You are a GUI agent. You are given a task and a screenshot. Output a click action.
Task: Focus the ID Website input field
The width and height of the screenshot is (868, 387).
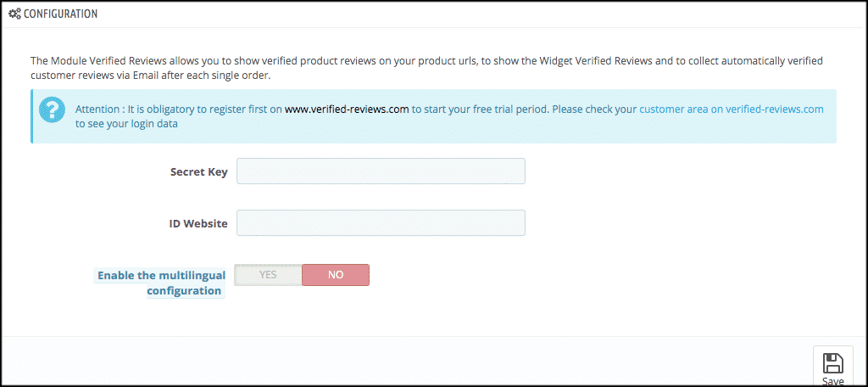tap(381, 223)
